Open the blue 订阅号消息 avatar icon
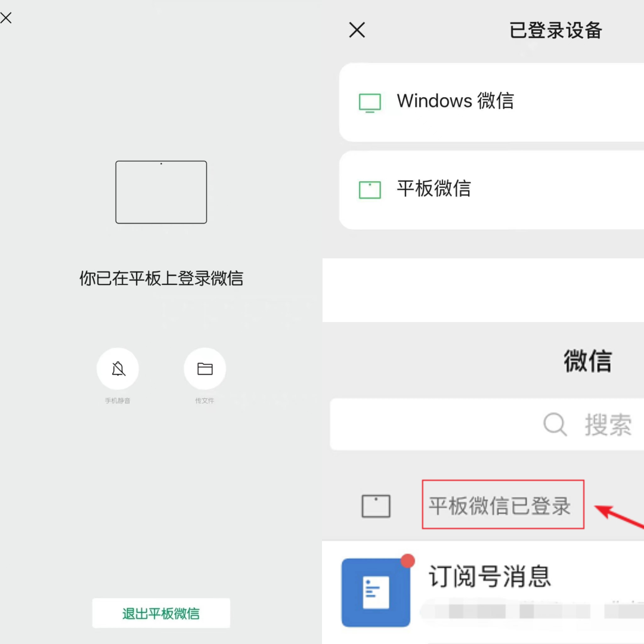 point(376,592)
